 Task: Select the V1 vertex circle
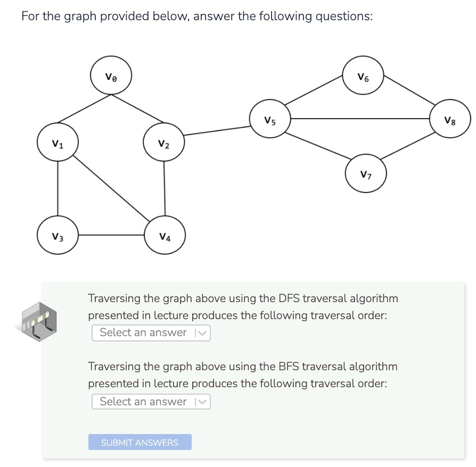tap(58, 142)
